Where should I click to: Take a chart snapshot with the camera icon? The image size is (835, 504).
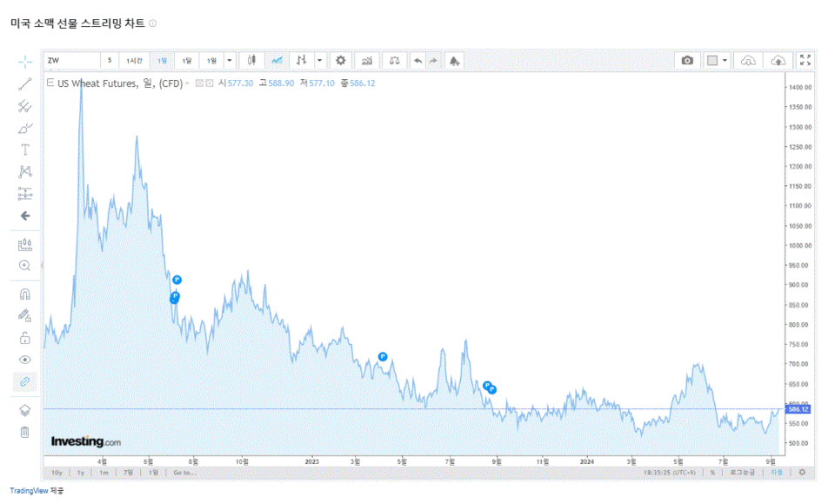[687, 60]
